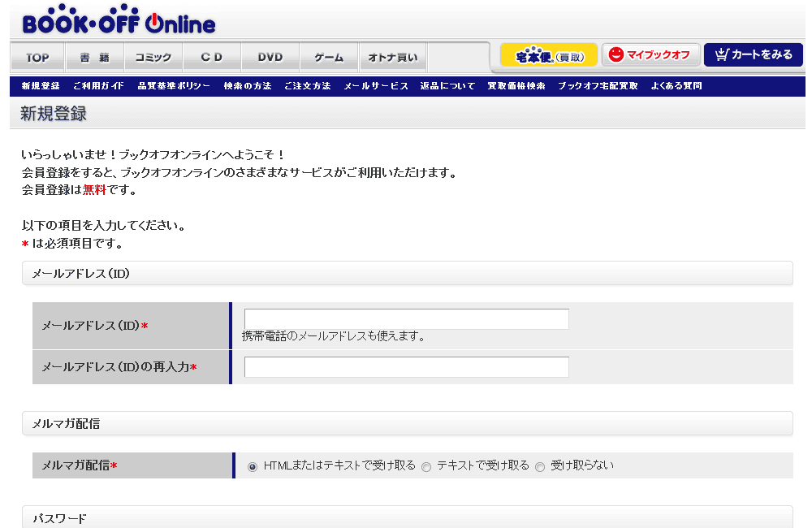This screenshot has height=528, width=812.
Task: Focus the メールアドレス(ID)の再入力 field
Action: point(406,367)
